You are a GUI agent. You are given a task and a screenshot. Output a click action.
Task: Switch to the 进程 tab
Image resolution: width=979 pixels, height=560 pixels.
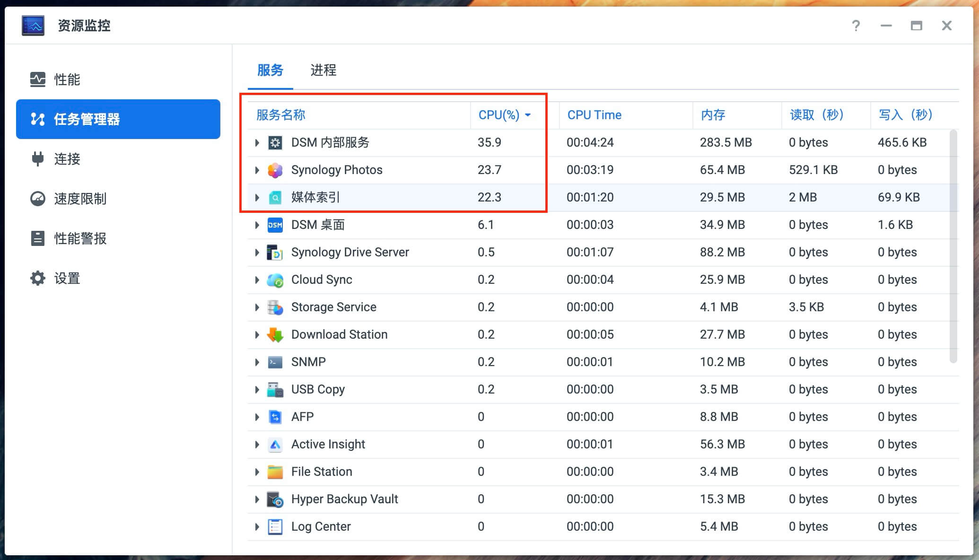click(323, 70)
